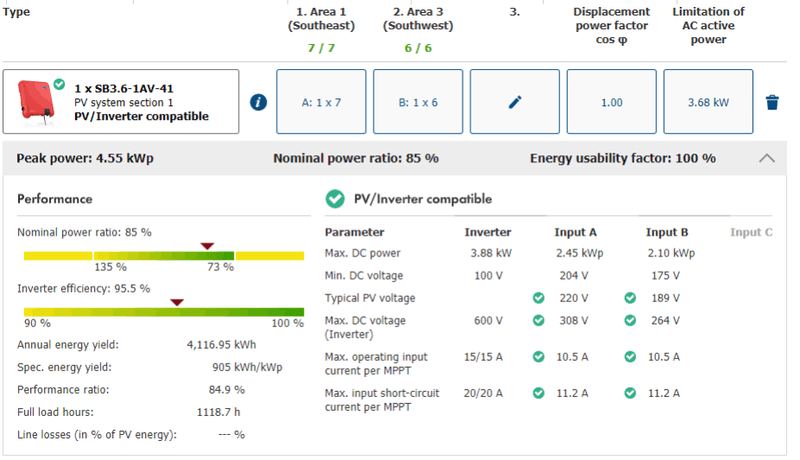Open input A: 1 x 7 configuration
Image resolution: width=800 pixels, height=460 pixels.
[x=321, y=102]
